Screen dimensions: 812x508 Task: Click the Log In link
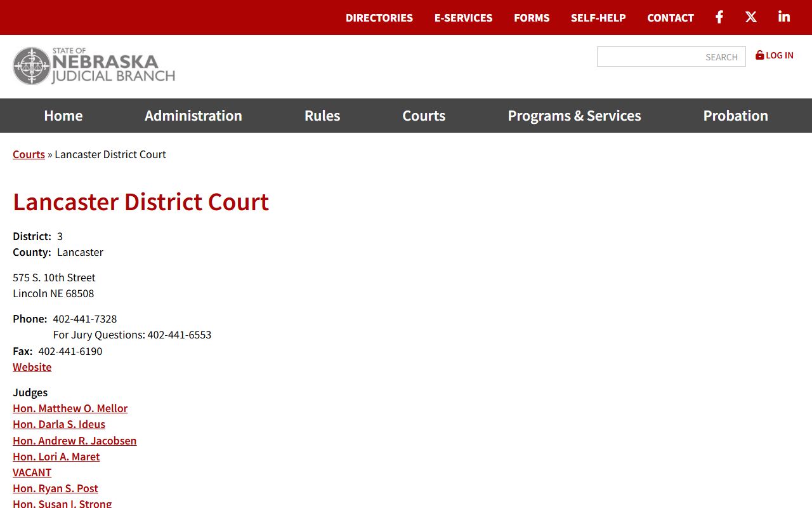click(780, 55)
